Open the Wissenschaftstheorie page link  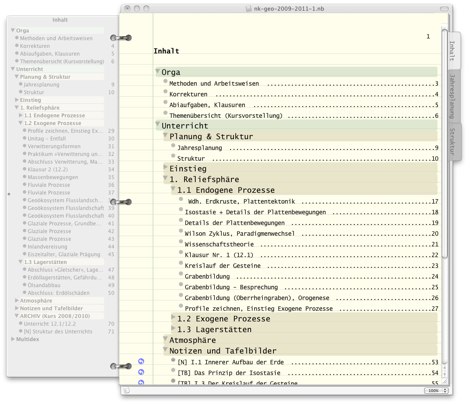[219, 244]
